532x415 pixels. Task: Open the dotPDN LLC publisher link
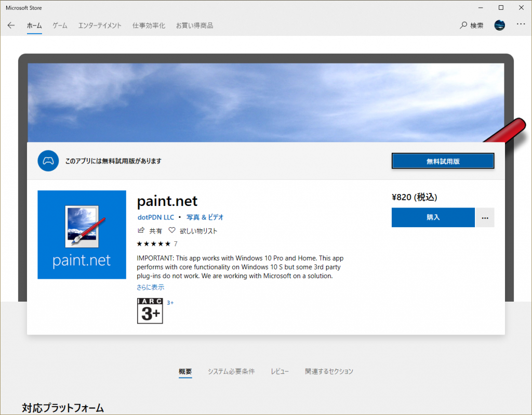click(x=155, y=217)
